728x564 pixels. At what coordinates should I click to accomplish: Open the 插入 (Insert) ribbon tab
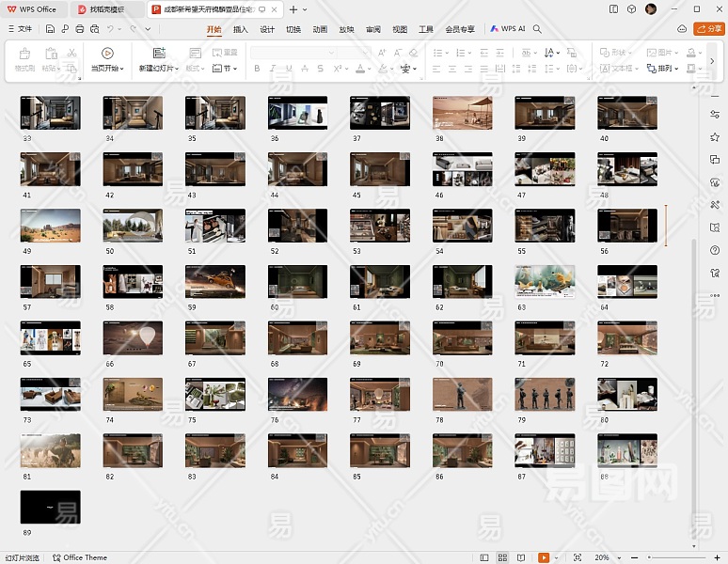(x=241, y=29)
